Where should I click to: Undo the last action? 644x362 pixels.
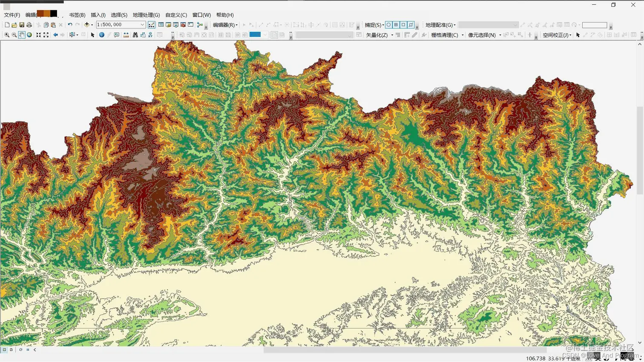point(70,25)
